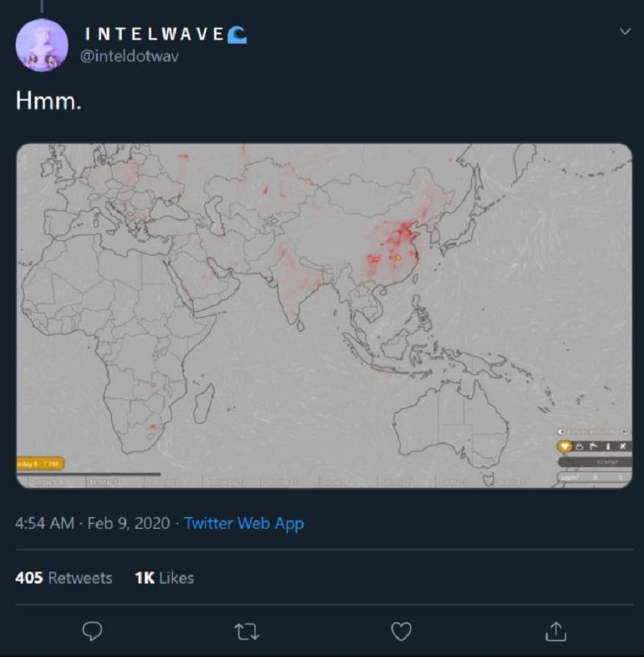The width and height of the screenshot is (644, 657).
Task: Click the Twitter Web App link
Action: [x=244, y=523]
